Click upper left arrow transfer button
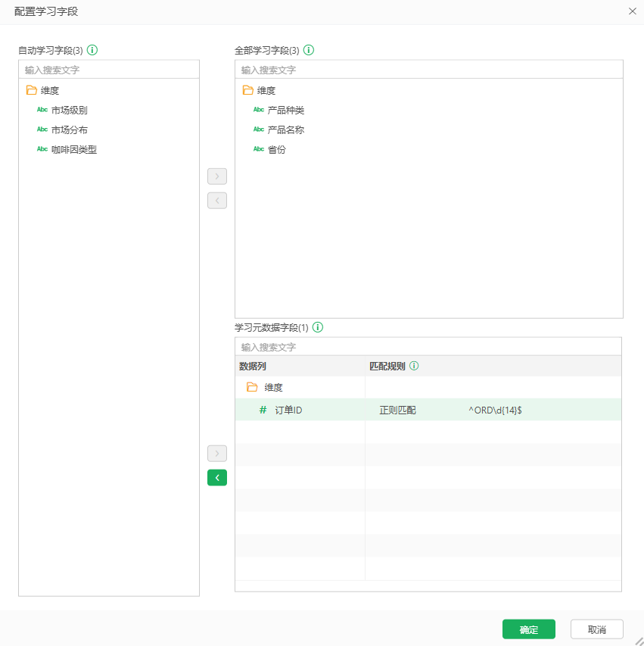This screenshot has height=646, width=644. tap(217, 201)
